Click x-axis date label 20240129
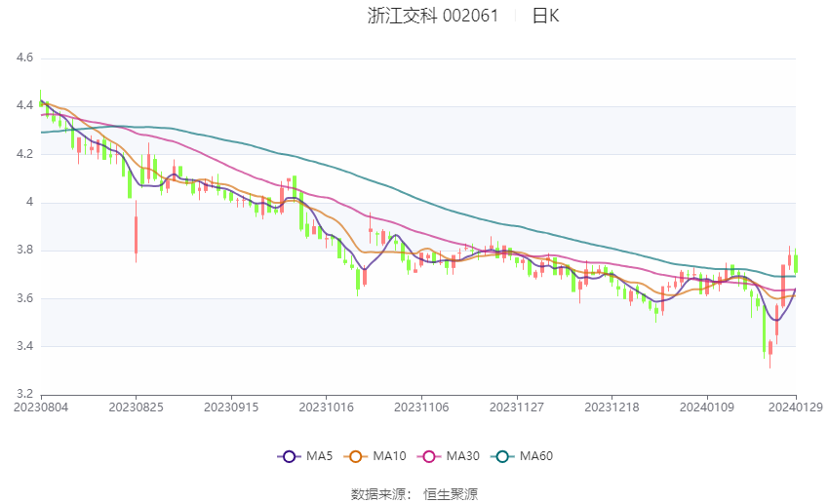Viewport: 829px width, 504px height. coord(796,407)
